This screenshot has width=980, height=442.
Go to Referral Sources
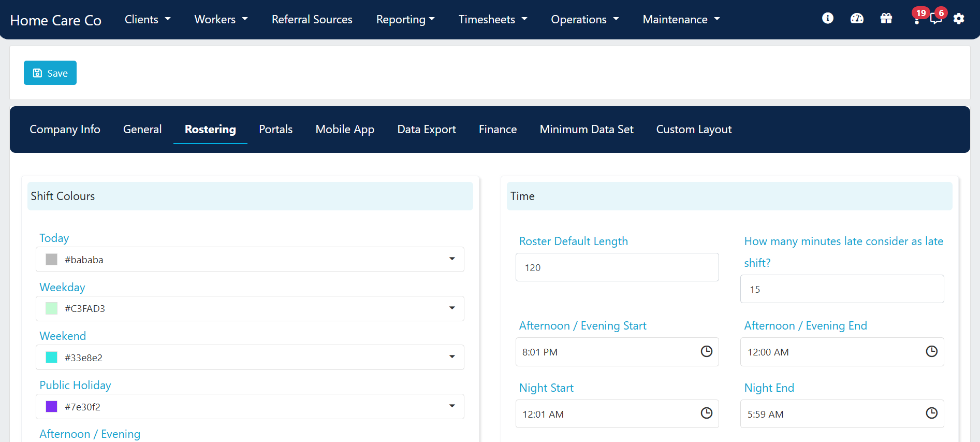coord(312,19)
